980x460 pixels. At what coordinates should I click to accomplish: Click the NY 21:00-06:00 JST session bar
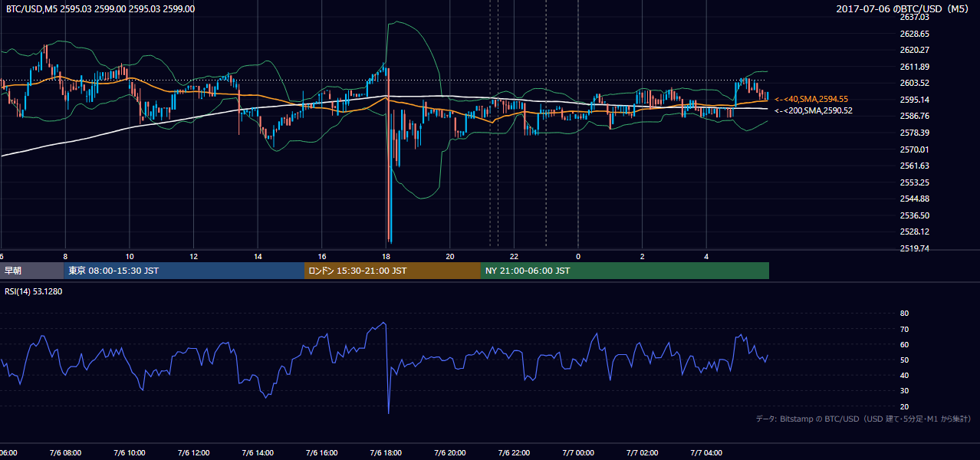[x=625, y=271]
